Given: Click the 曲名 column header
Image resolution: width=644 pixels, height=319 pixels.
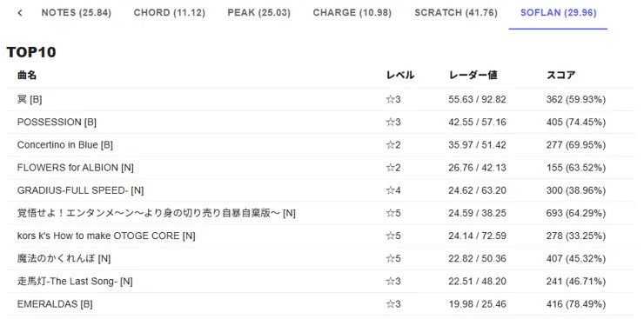Looking at the screenshot, I should click(27, 76).
